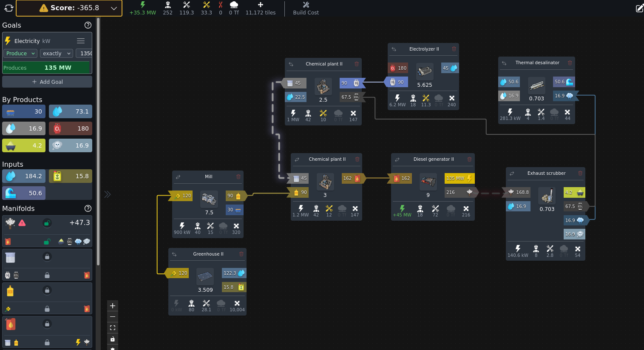Screen dimensions: 644x350
Task: Open the Goals help question mark
Action: pyautogui.click(x=88, y=25)
